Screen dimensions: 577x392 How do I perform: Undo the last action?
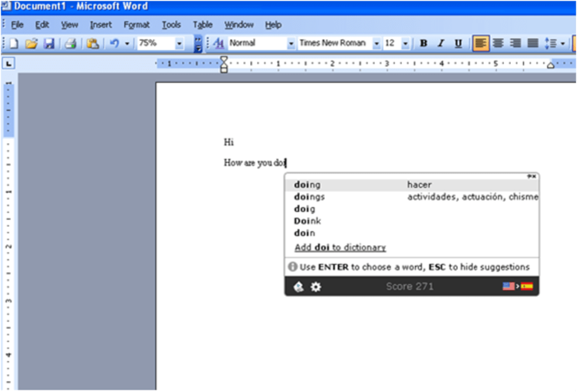coord(114,44)
